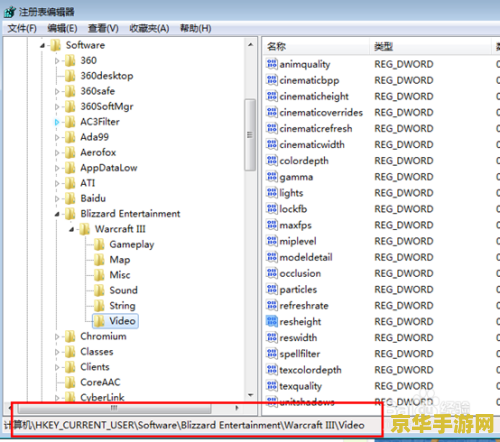Select the String key
500x442 pixels.
pos(122,306)
